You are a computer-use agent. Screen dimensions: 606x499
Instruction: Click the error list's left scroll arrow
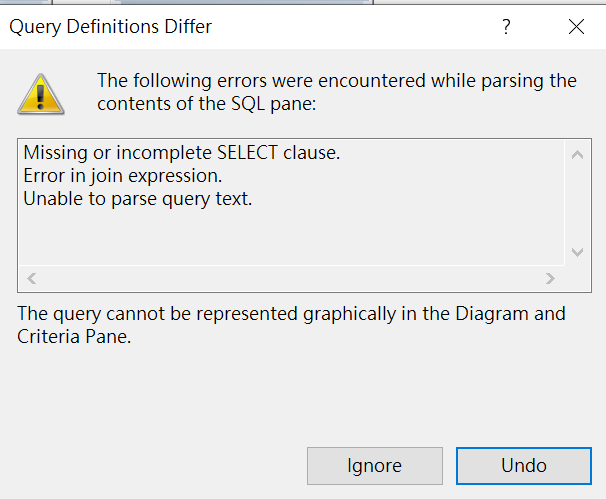coord(30,278)
